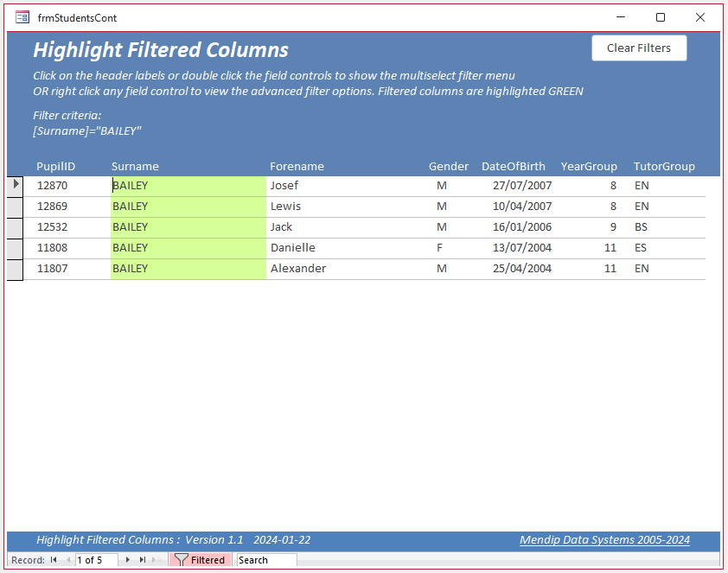Go to first record navigation arrow
Viewport: 728px width, 573px height.
pyautogui.click(x=54, y=559)
